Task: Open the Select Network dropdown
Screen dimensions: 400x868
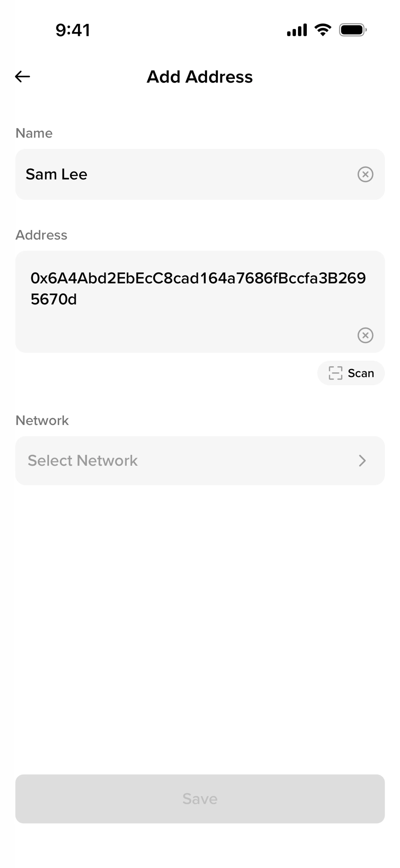Action: point(200,461)
